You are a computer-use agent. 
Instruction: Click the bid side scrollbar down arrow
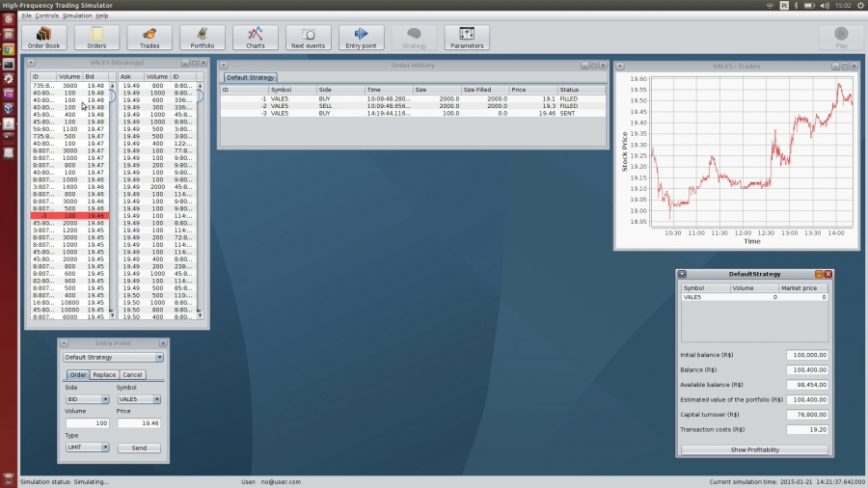[x=112, y=315]
